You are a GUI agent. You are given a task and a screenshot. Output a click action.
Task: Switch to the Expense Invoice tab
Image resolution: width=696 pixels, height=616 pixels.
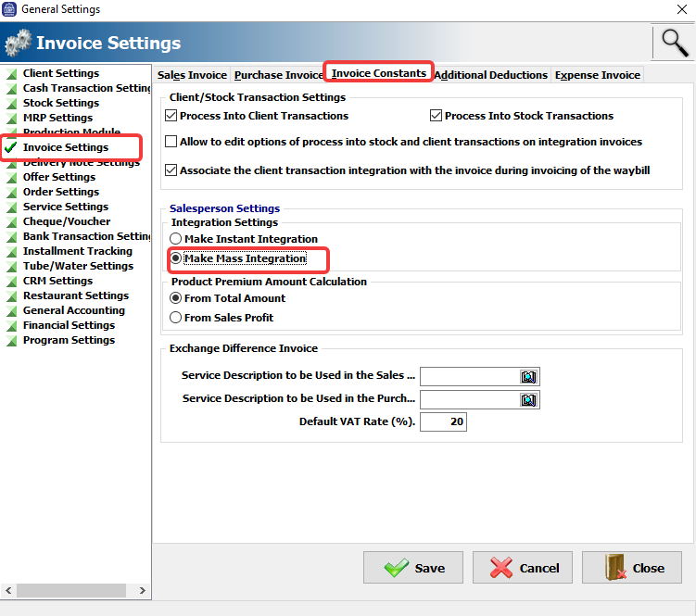598,75
